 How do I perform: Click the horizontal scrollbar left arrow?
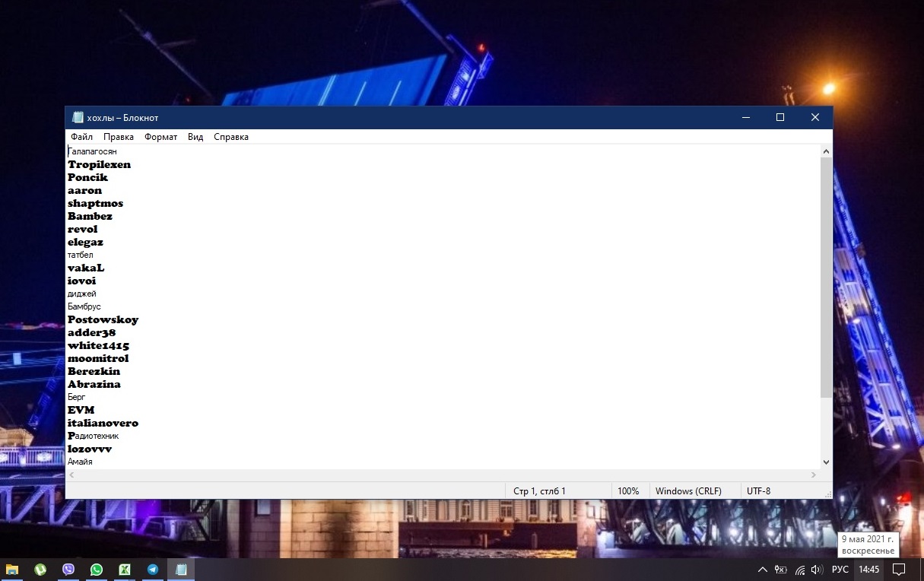click(x=72, y=475)
